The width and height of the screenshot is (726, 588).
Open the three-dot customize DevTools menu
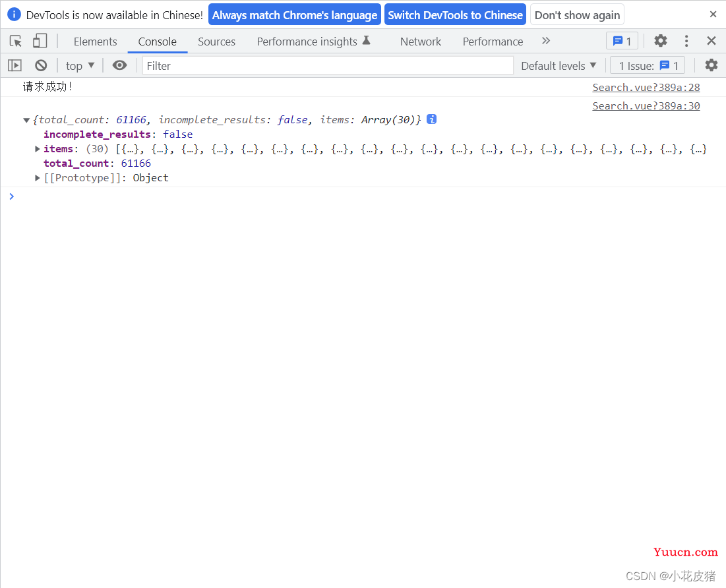click(x=686, y=42)
